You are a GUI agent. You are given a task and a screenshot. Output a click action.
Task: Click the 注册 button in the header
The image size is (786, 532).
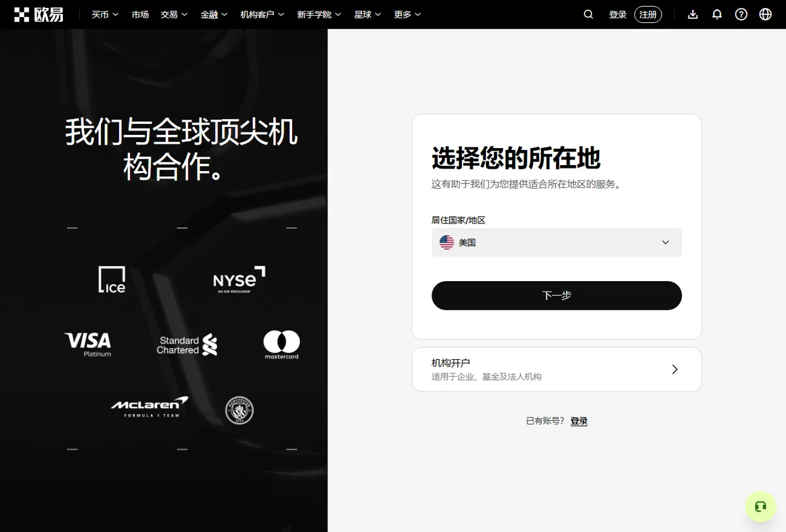[648, 14]
